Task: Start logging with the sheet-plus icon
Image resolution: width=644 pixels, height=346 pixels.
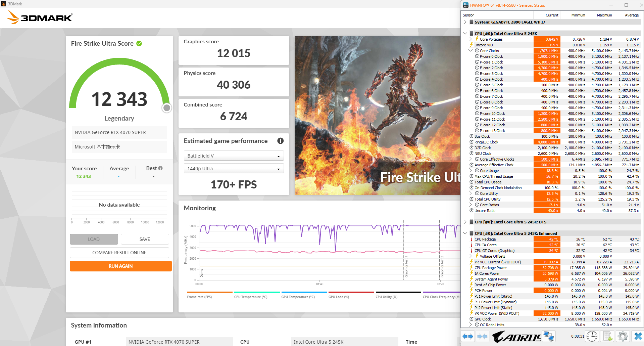Action: click(607, 336)
